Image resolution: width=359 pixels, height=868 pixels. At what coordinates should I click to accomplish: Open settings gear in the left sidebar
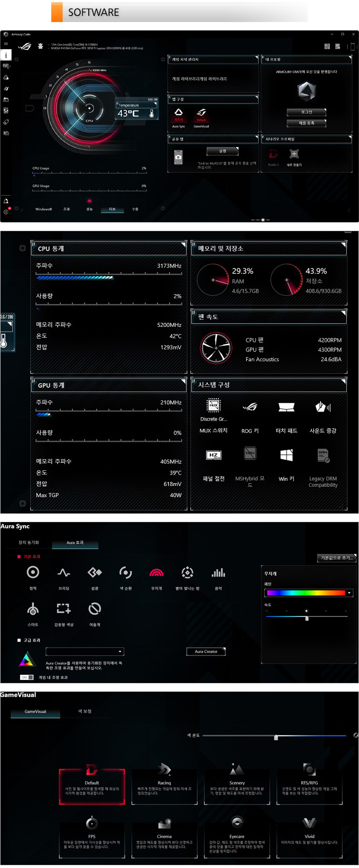point(6,212)
